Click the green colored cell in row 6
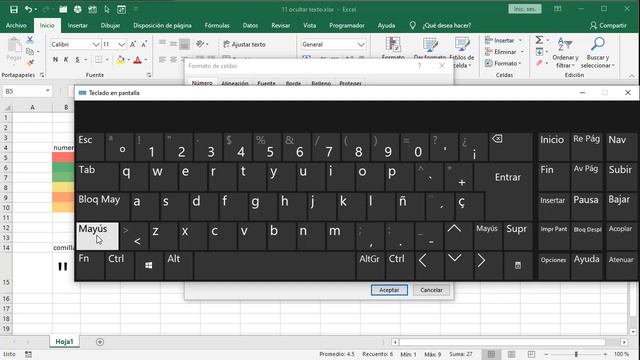 click(x=63, y=167)
